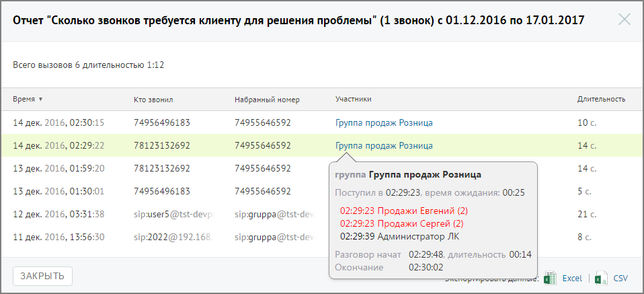The image size is (644, 294).
Task: Click the Всего вызовов 6 summary text
Action: pos(88,65)
